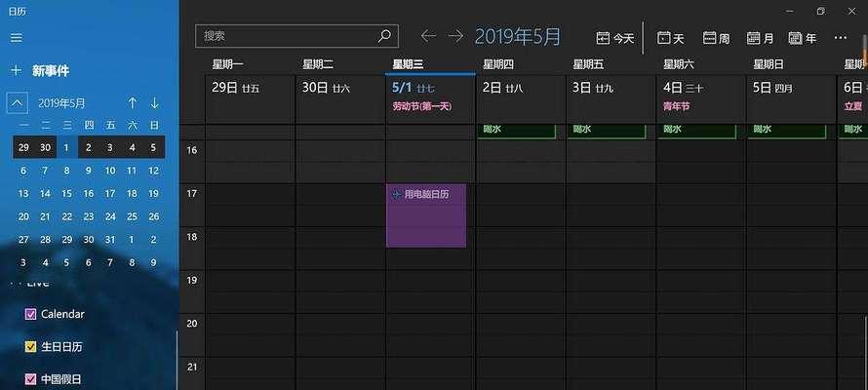
Task: Click 新事件 label to create event
Action: click(x=51, y=71)
